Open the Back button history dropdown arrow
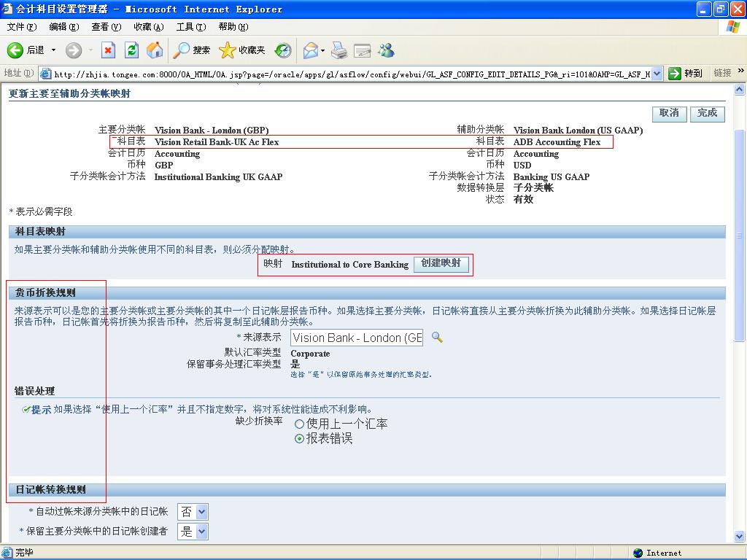The image size is (747, 560). coord(53,50)
